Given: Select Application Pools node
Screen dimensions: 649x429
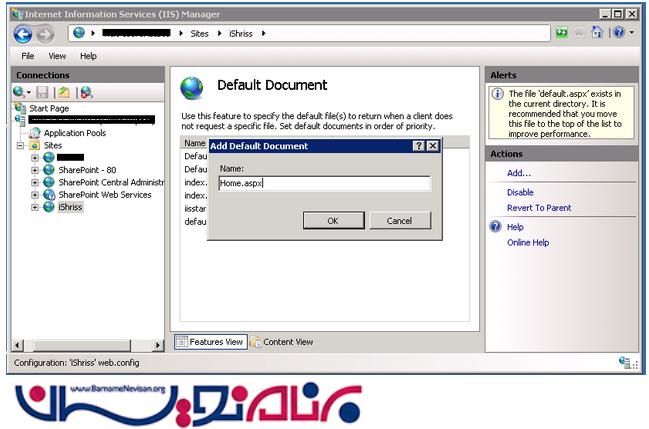Looking at the screenshot, I should pyautogui.click(x=75, y=133).
